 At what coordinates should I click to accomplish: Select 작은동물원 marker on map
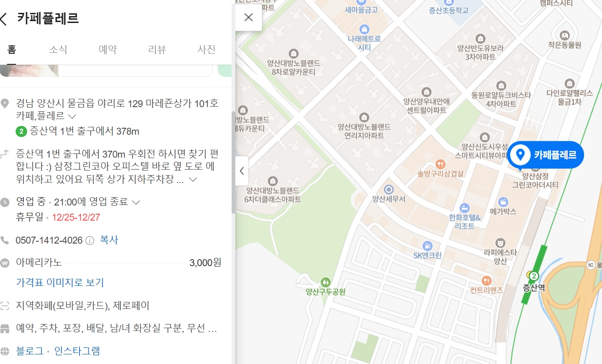tap(564, 35)
